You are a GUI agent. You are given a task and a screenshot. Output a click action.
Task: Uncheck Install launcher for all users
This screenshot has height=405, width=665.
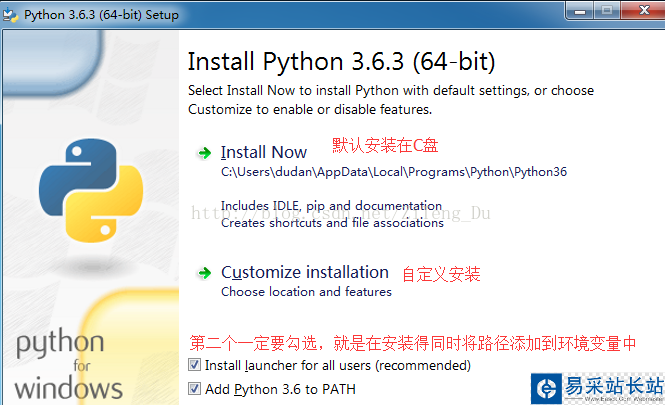[x=194, y=366]
